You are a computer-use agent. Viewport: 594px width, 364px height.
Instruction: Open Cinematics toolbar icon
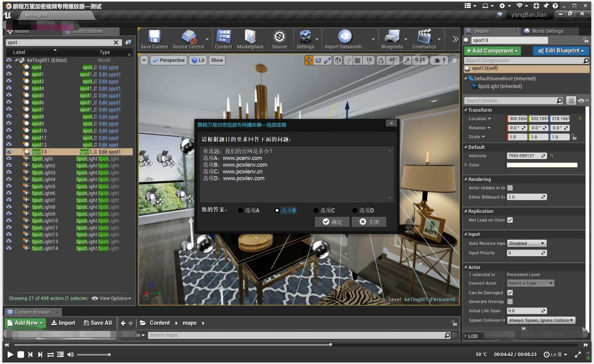424,40
